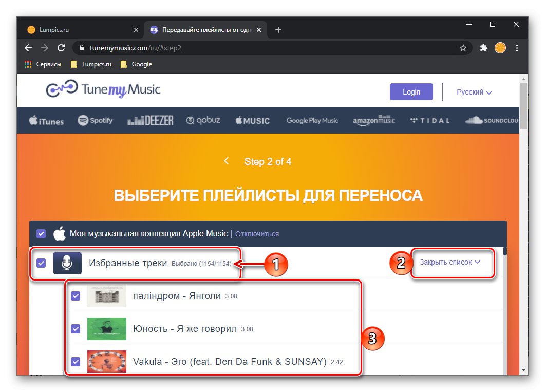Image resolution: width=545 pixels, height=392 pixels.
Task: Open the Сервисы apps shortcut
Action: tap(43, 64)
